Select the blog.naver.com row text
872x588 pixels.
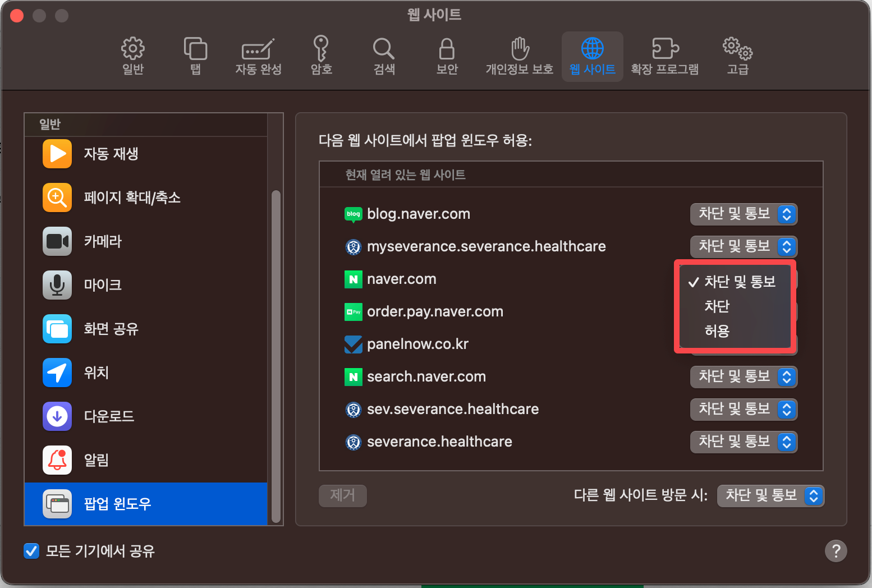point(419,214)
